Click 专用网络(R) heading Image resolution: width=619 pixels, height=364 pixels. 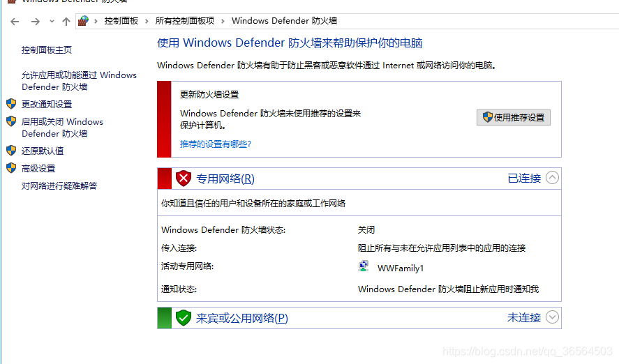pos(225,179)
